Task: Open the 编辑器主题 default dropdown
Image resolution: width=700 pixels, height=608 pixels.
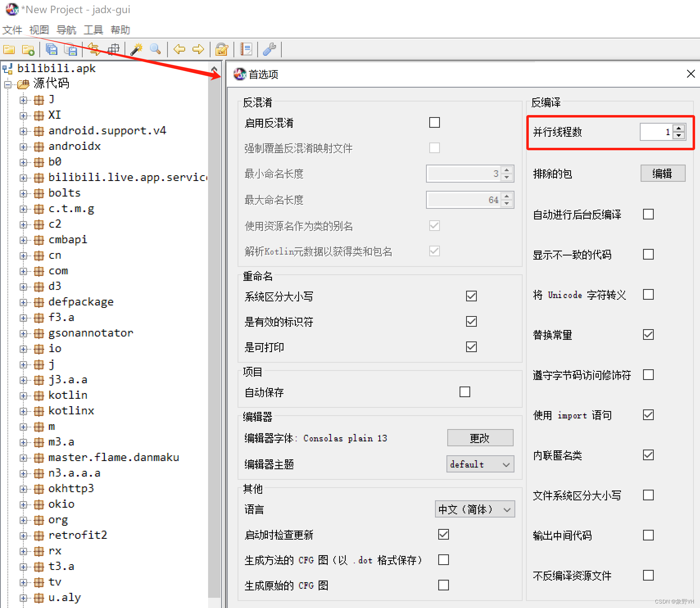Action: click(x=480, y=464)
